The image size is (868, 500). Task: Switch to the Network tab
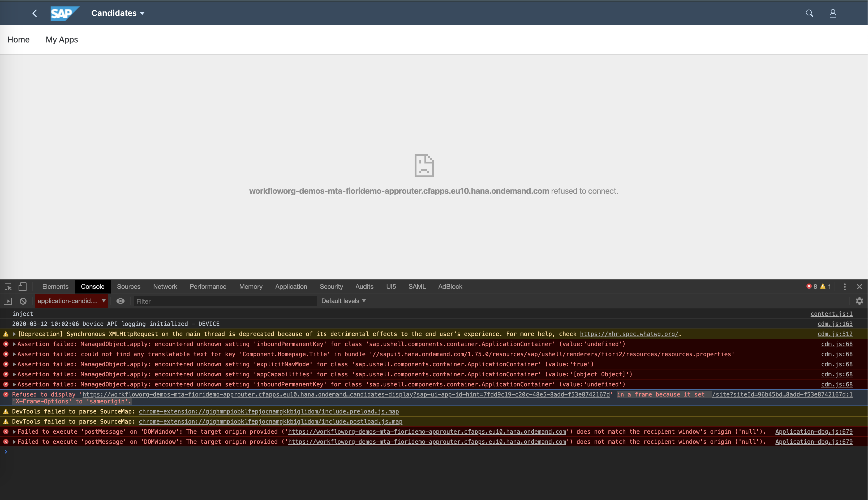[x=165, y=286]
